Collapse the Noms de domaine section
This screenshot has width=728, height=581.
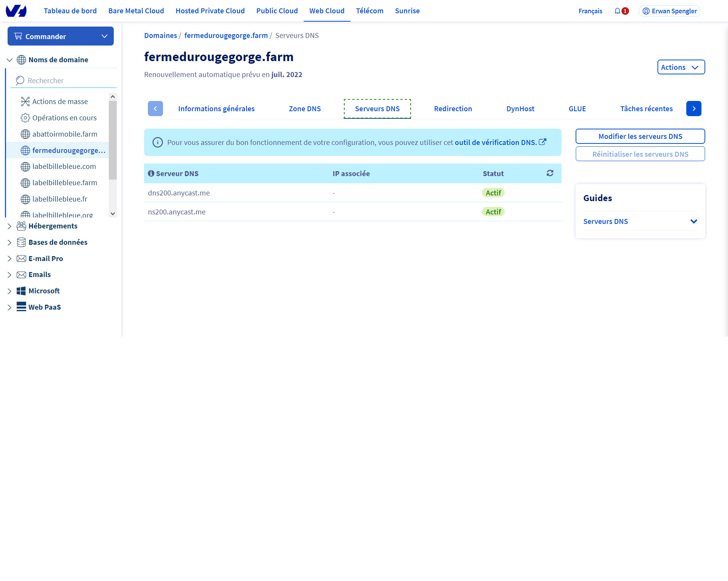(10, 60)
